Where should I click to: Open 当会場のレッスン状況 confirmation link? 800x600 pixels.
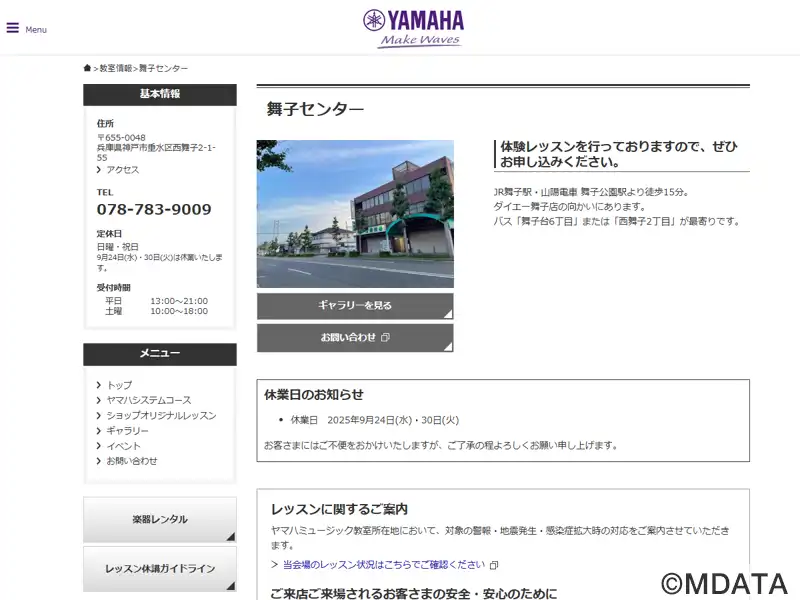coord(384,565)
